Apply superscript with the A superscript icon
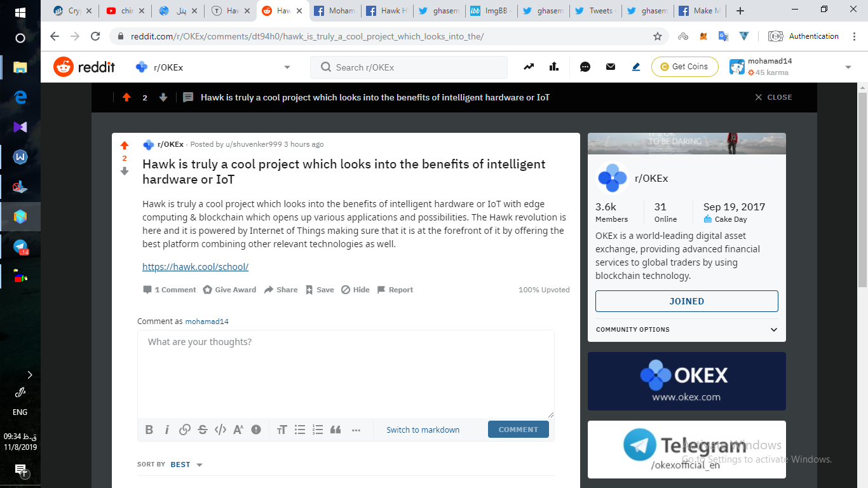The image size is (868, 488). (238, 430)
